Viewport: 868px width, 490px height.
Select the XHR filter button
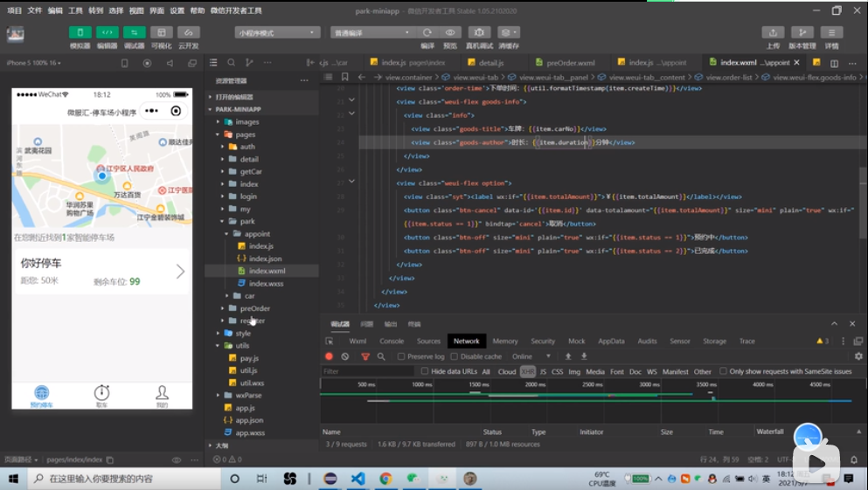(528, 371)
